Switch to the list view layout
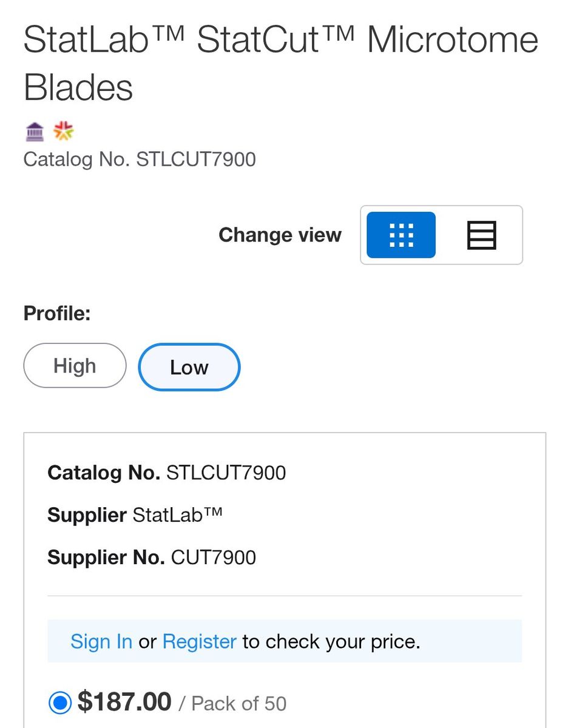This screenshot has width=568, height=728. coord(481,235)
